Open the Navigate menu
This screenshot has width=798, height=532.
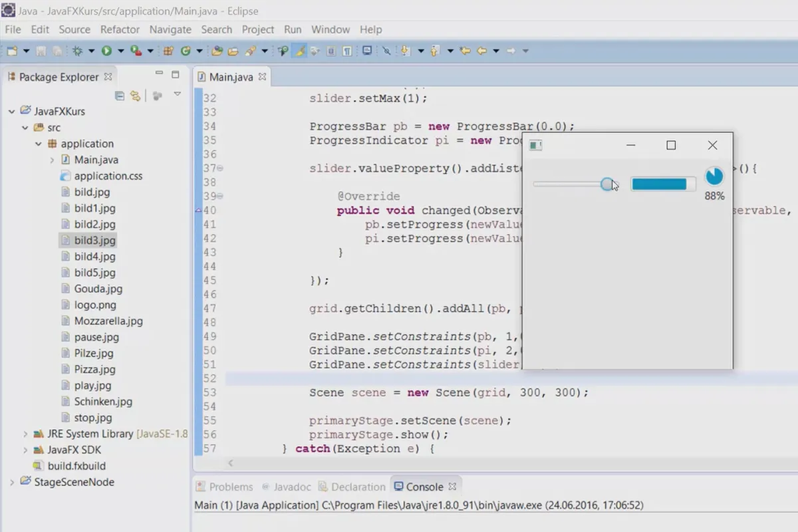click(170, 29)
